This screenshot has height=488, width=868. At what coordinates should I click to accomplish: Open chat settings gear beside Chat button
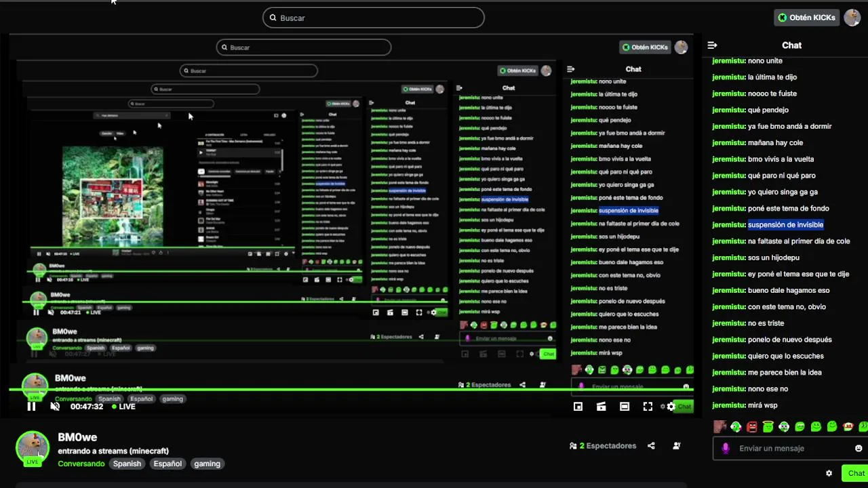click(829, 473)
